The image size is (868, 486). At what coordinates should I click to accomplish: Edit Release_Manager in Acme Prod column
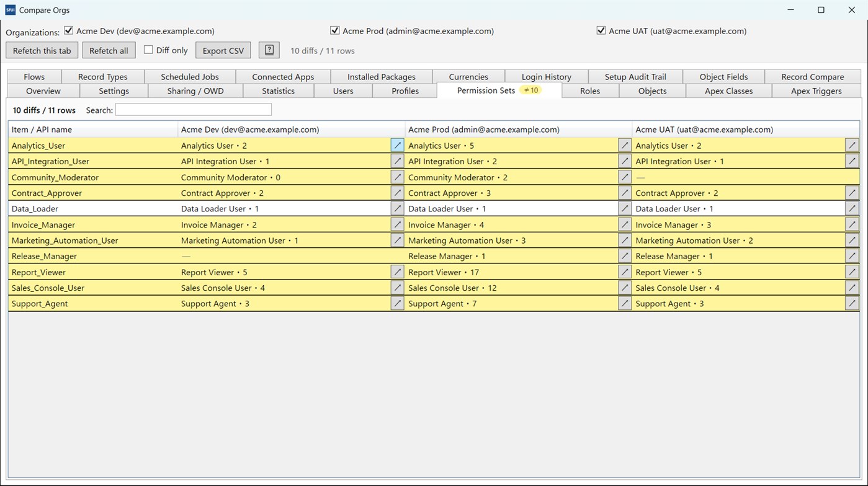click(625, 256)
